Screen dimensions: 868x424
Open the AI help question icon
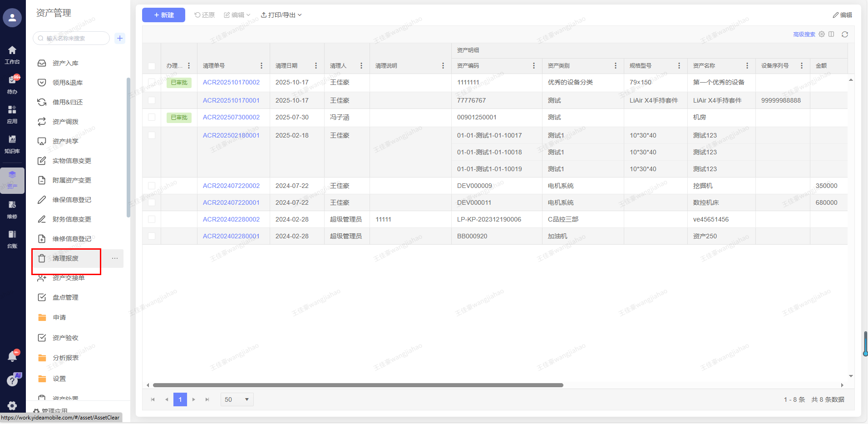12,380
